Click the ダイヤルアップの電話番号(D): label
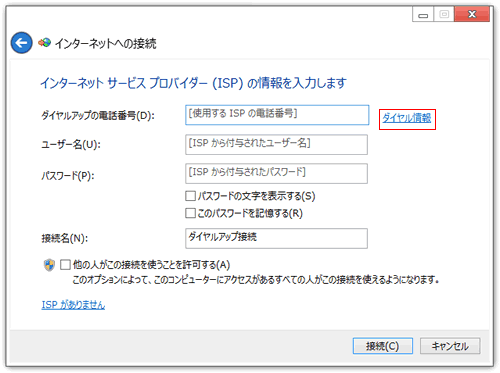 coord(98,116)
